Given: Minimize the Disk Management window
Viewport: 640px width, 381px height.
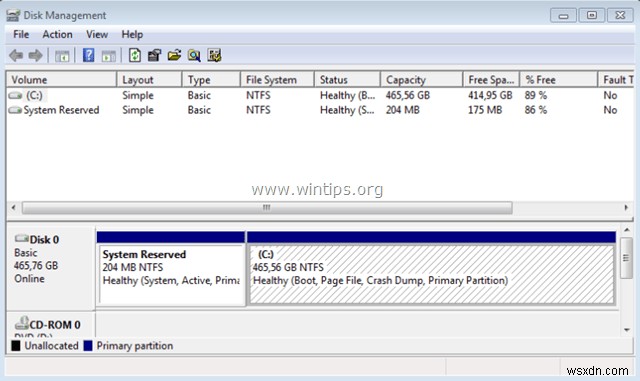Looking at the screenshot, I should pos(563,16).
